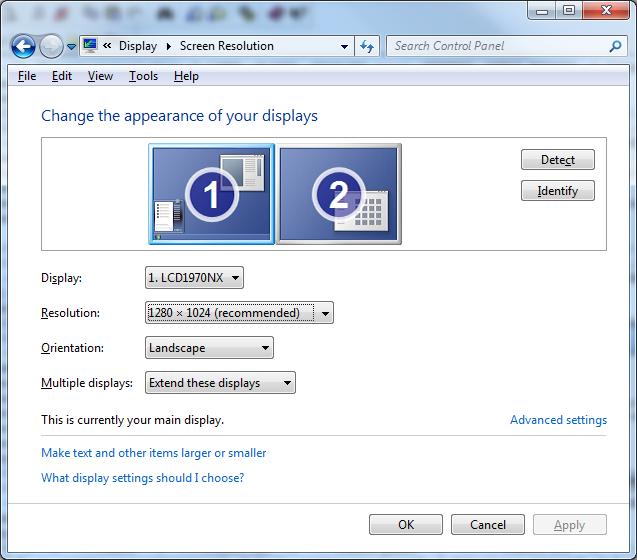Open the Tools menu
The image size is (637, 560).
143,76
